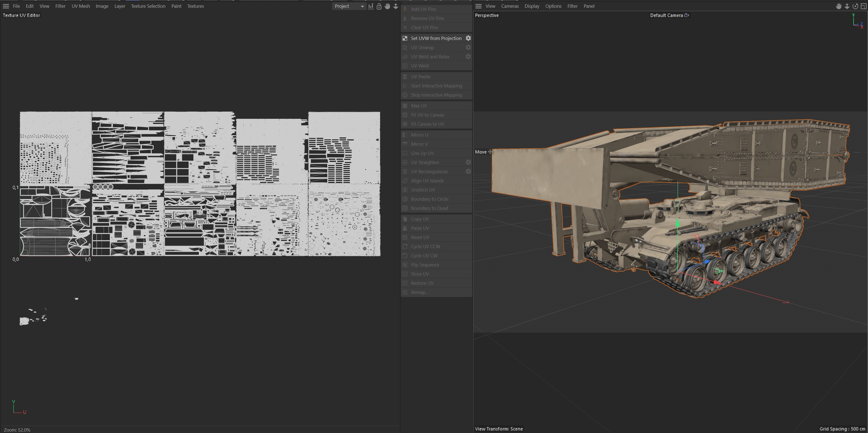Image resolution: width=868 pixels, height=433 pixels.
Task: Click the zoom arrows icon in UV editor
Action: coord(395,6)
